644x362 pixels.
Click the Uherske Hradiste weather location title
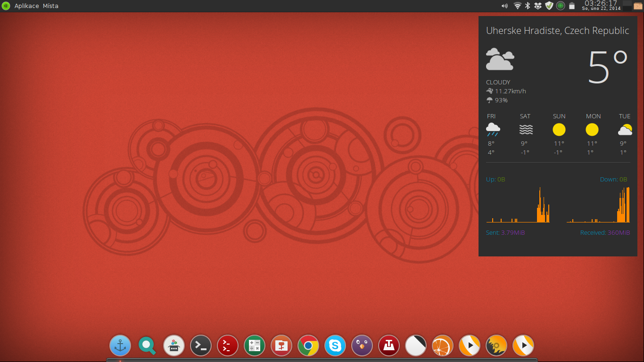557,31
